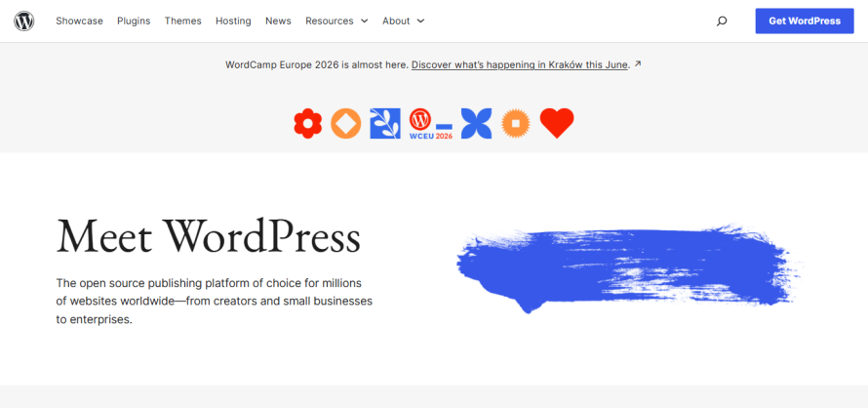Expand the Resources menu chevron
The image size is (868, 408).
pyautogui.click(x=364, y=21)
